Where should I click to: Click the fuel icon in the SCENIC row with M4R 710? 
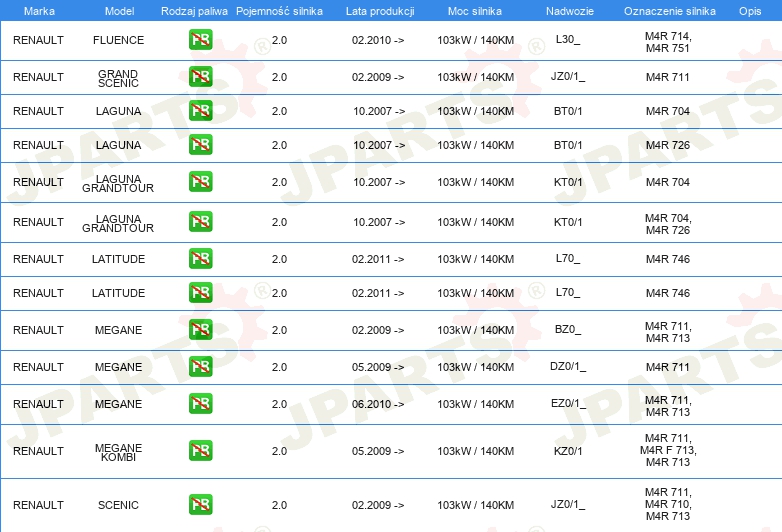200,504
